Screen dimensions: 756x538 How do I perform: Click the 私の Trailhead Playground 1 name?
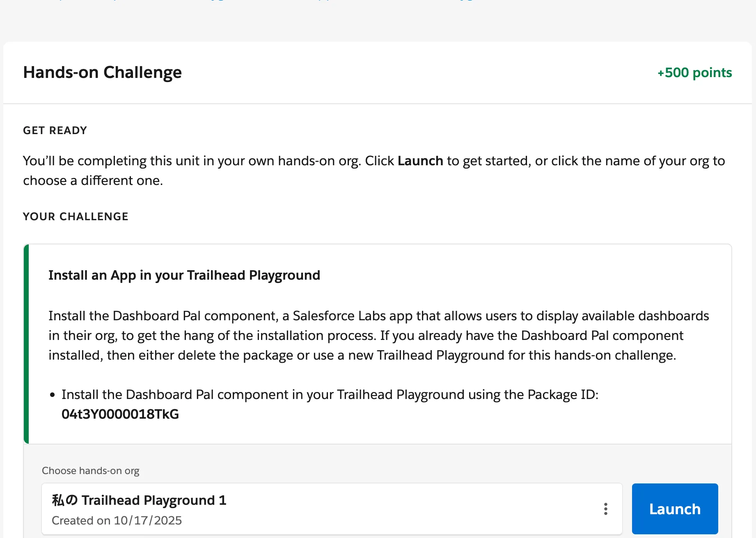click(x=139, y=500)
